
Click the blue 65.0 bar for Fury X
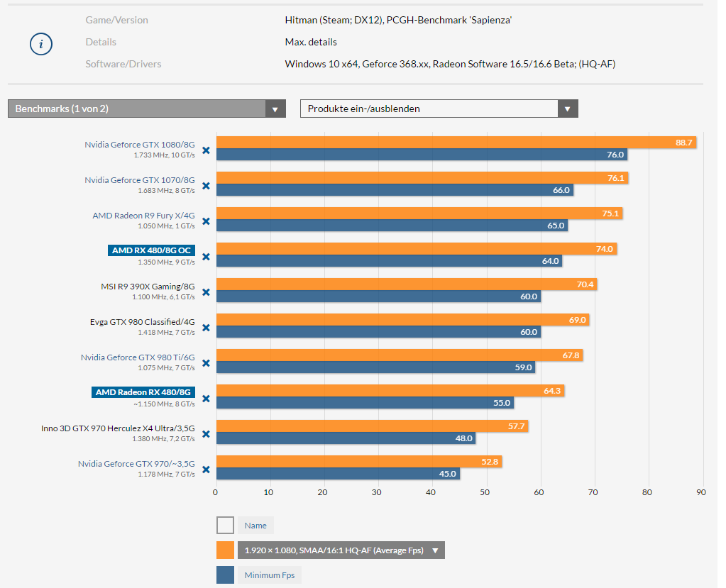tap(392, 226)
